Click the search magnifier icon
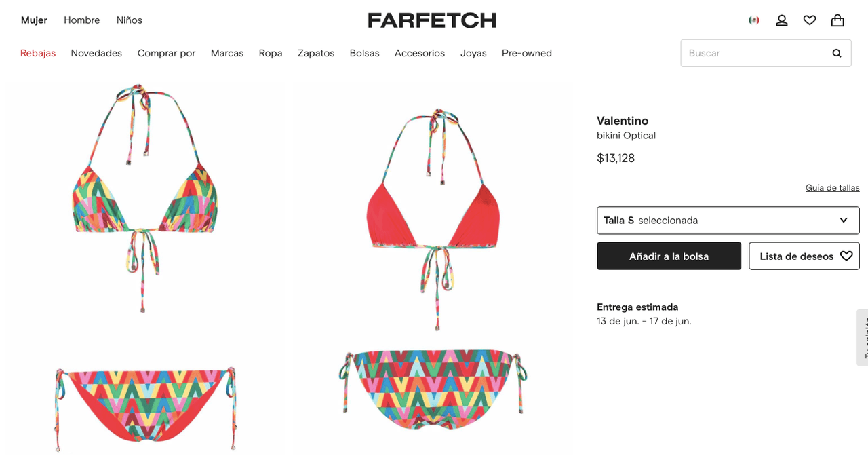868x458 pixels. click(837, 53)
